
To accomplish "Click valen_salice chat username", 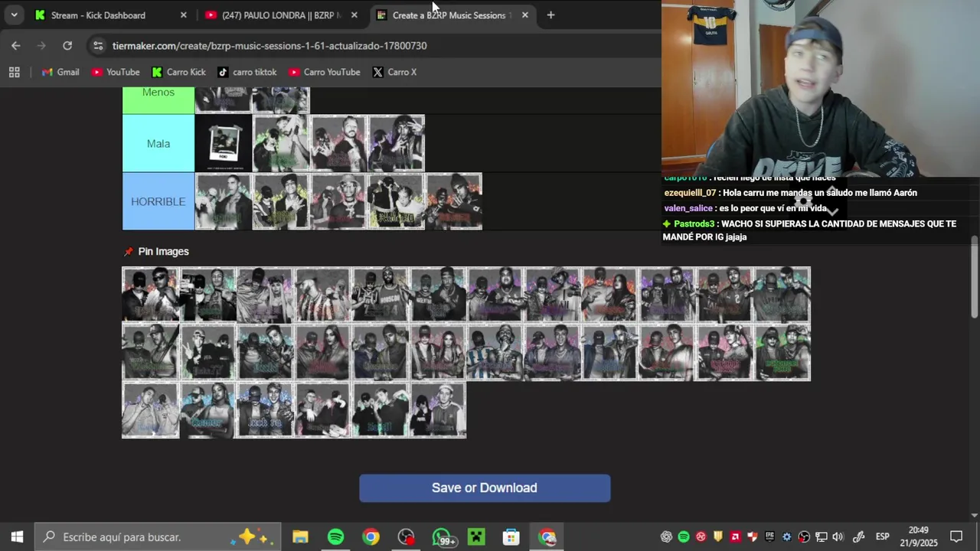I will (688, 208).
